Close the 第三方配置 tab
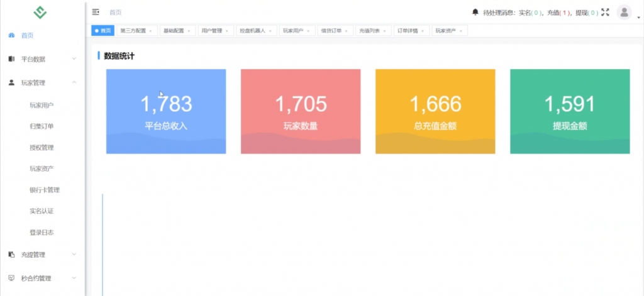The width and height of the screenshot is (644, 296). [150, 31]
